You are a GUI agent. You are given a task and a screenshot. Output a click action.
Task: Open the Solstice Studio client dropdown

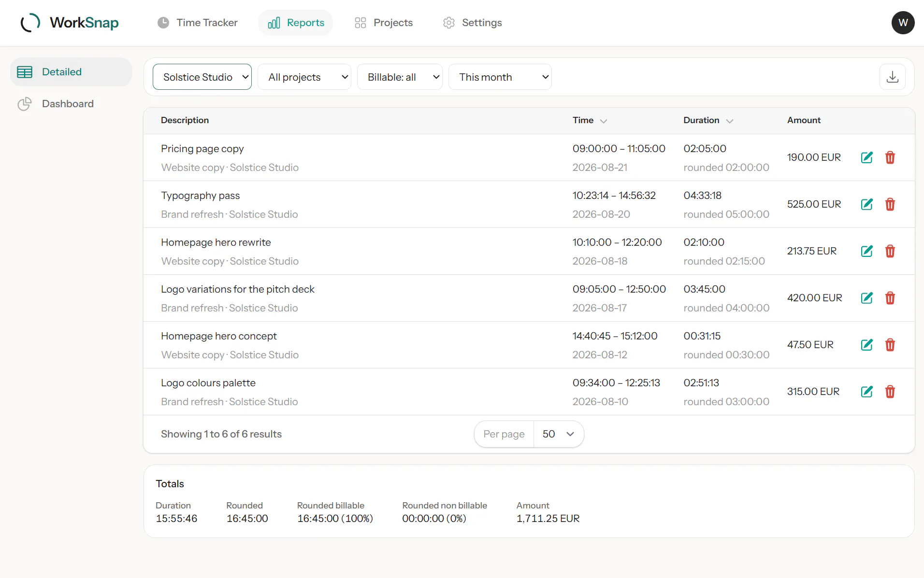tap(202, 77)
